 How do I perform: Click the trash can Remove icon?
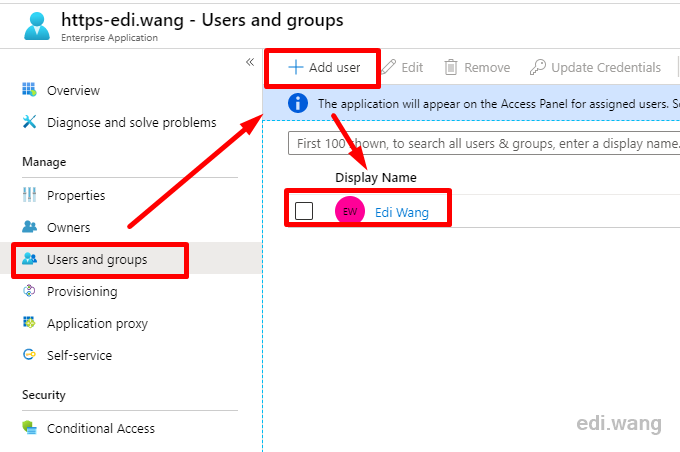point(451,67)
